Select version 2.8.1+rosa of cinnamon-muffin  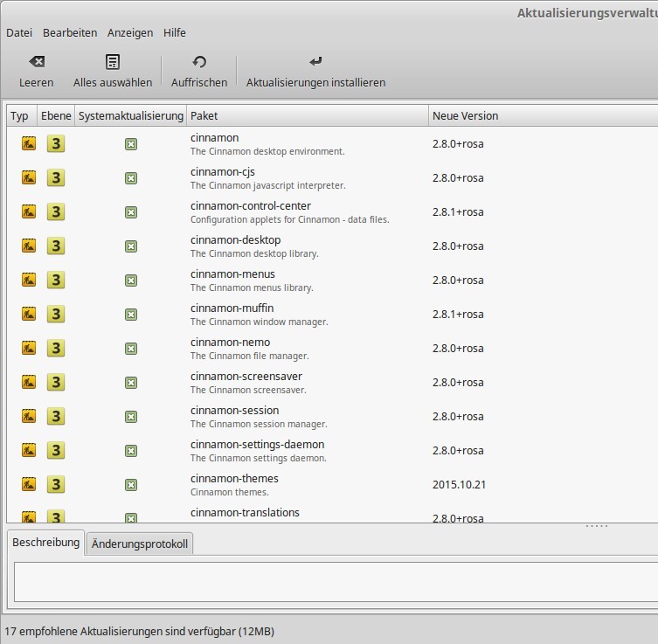tap(458, 315)
